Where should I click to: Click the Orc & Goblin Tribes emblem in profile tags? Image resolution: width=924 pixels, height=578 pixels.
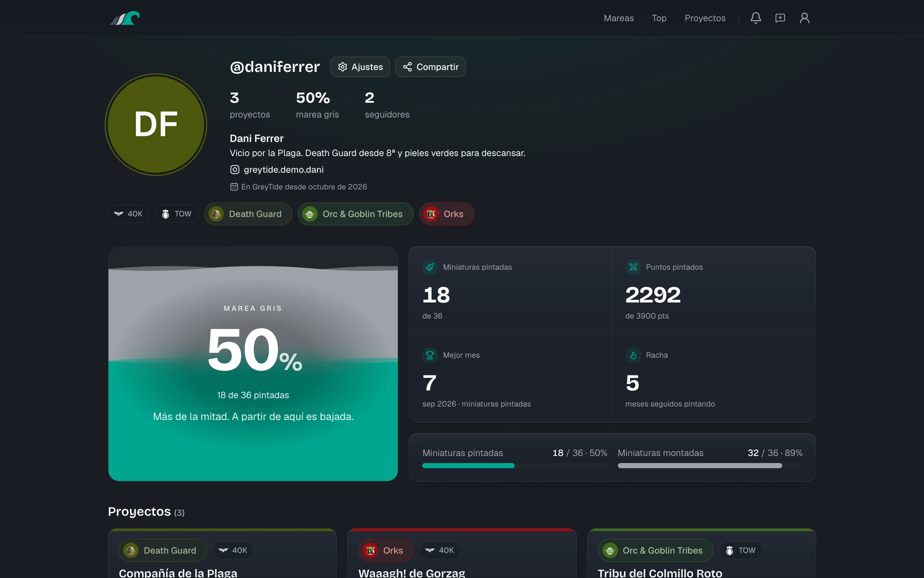pyautogui.click(x=310, y=214)
